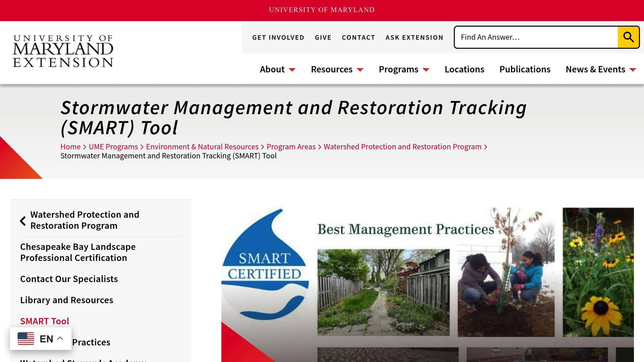Image resolution: width=644 pixels, height=362 pixels.
Task: Click the SMART Tool page title heading
Action: (x=293, y=118)
